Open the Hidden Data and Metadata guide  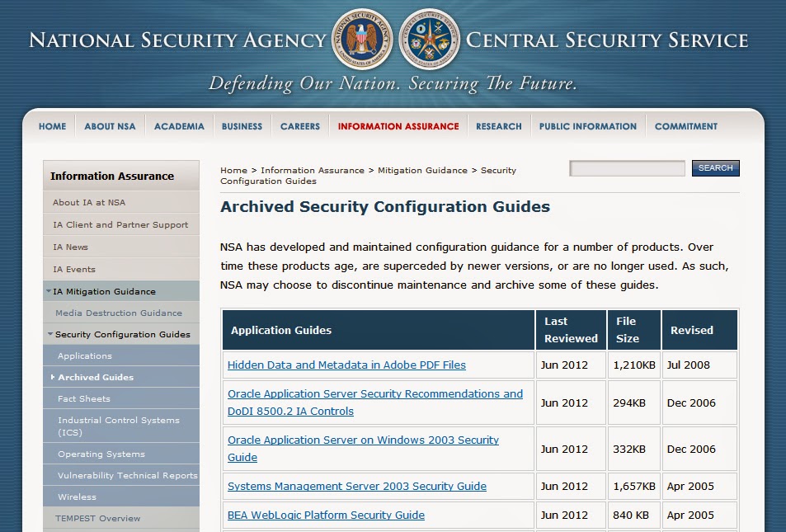(x=346, y=365)
